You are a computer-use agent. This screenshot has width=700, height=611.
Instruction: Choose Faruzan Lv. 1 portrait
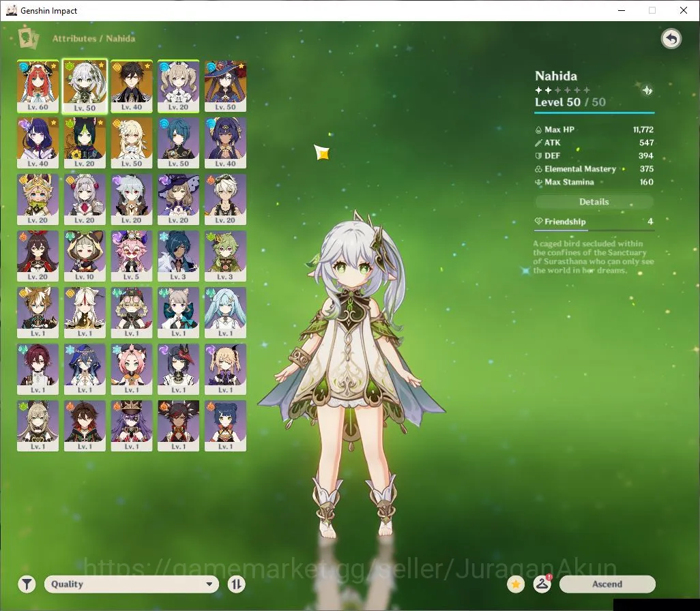pos(225,312)
